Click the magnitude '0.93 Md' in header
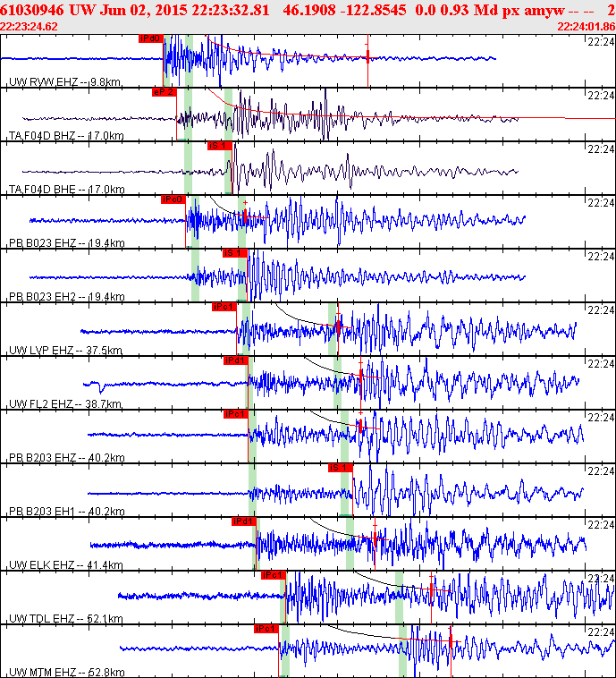The image size is (616, 678). (468, 10)
